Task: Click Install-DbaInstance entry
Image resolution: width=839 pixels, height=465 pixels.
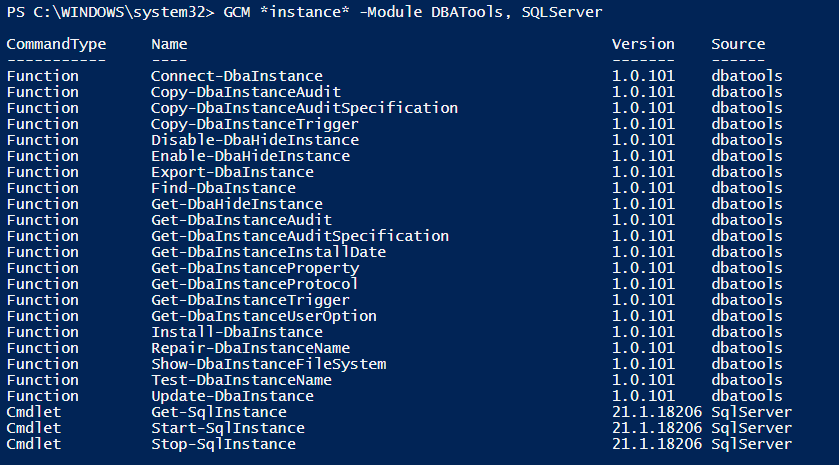Action: pos(237,332)
